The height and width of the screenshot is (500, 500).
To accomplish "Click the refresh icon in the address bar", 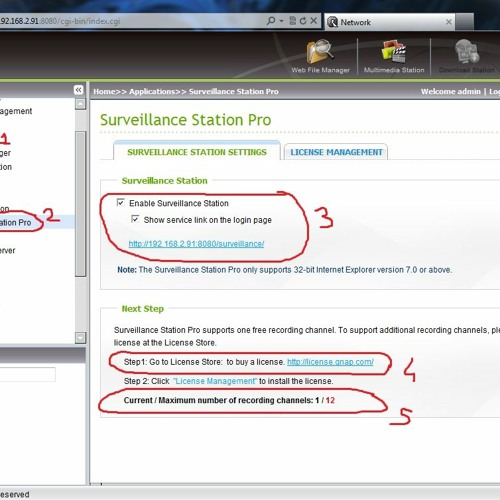I will [x=303, y=21].
